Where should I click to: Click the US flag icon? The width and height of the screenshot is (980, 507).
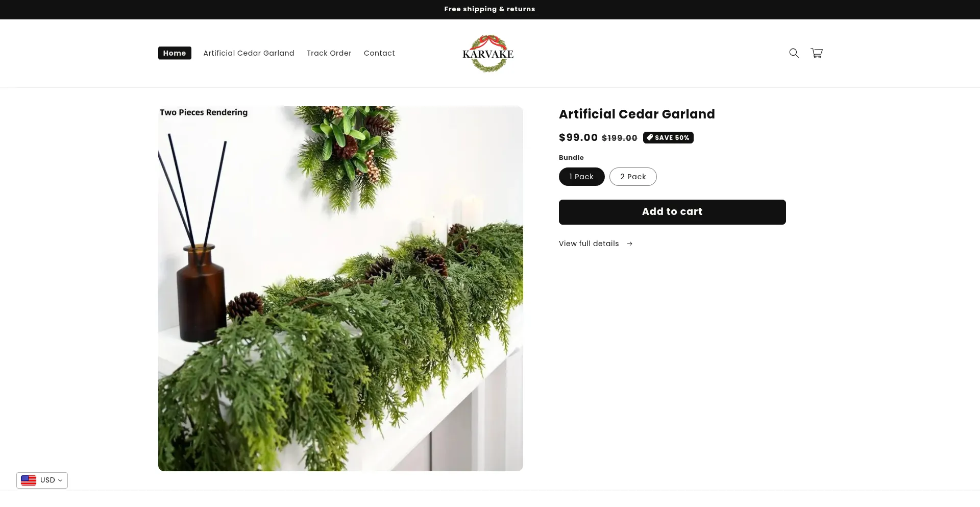(x=29, y=480)
